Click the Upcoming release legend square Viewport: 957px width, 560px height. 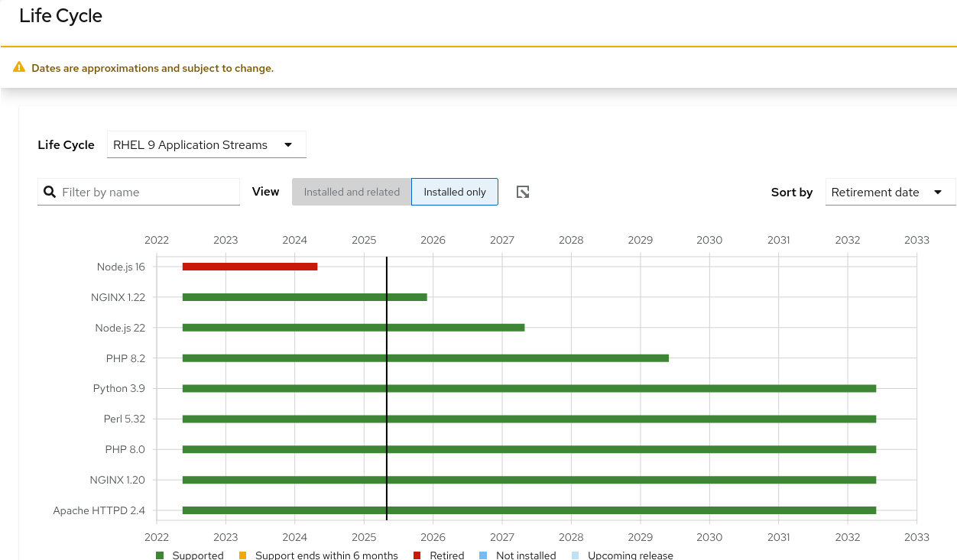[x=576, y=555]
